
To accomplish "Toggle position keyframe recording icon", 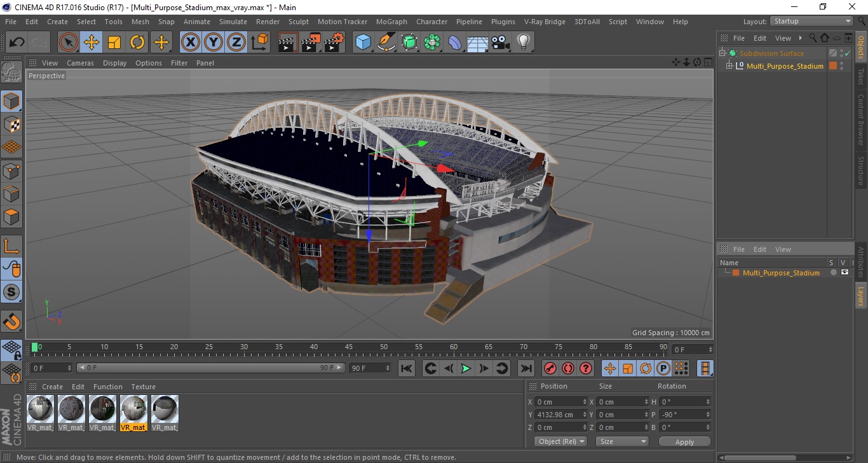I will [x=610, y=368].
